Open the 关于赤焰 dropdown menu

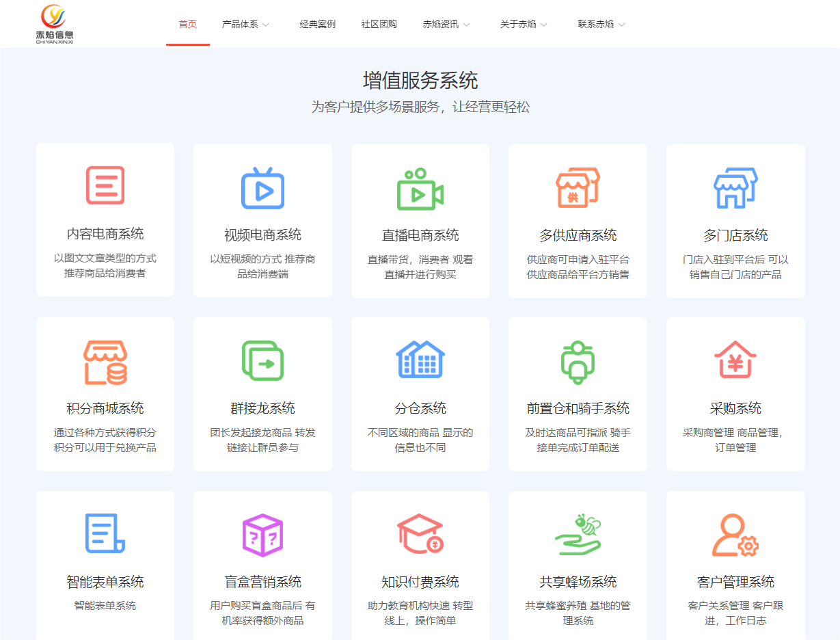coord(524,25)
